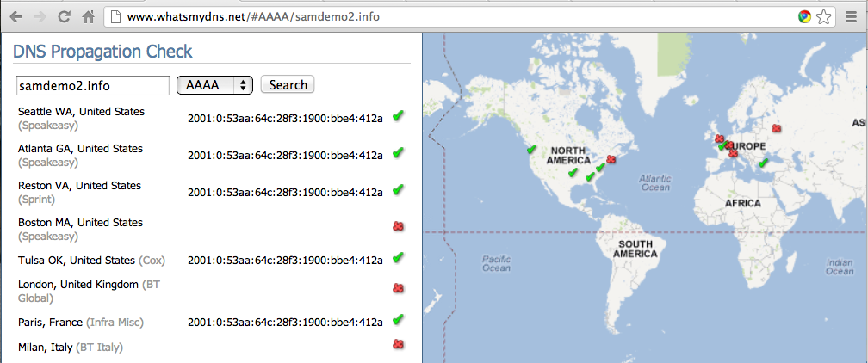Click the red cross icon for Milan row
Screen dimensions: 868x363
tap(398, 344)
